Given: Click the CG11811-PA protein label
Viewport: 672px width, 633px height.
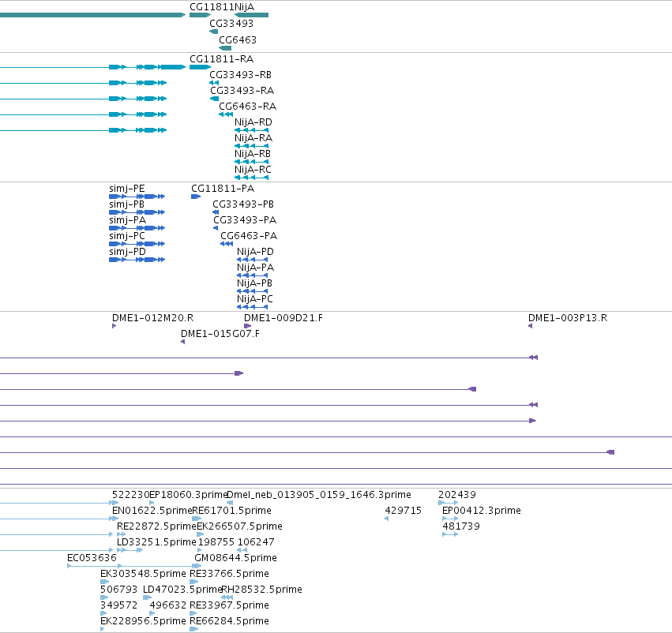Looking at the screenshot, I should 223,189.
